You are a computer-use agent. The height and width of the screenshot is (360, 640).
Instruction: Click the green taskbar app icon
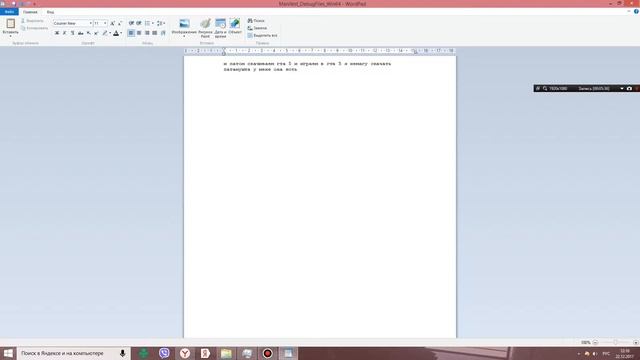(143, 353)
